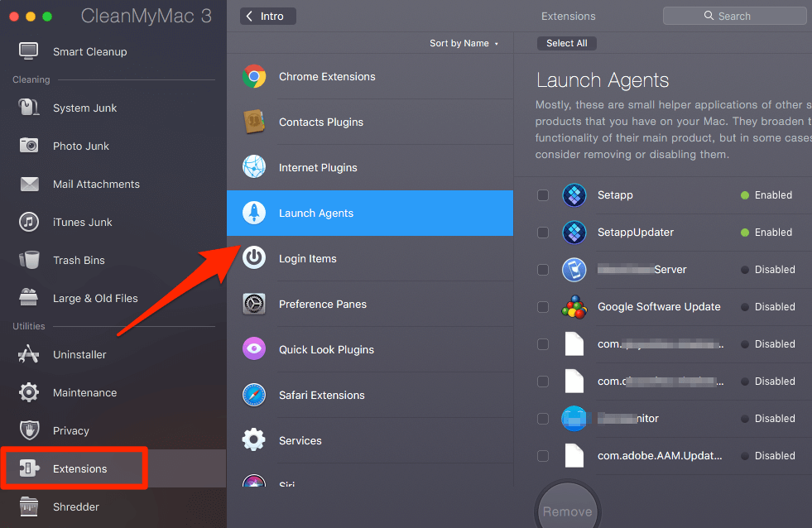Switch to System Junk section
Screen dimensions: 812x528
click(x=113, y=108)
